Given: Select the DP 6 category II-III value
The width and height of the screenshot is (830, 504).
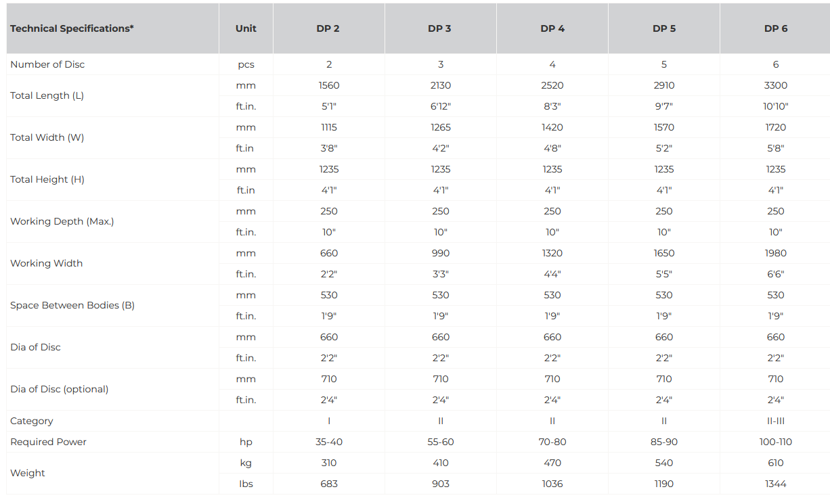Looking at the screenshot, I should tap(776, 421).
